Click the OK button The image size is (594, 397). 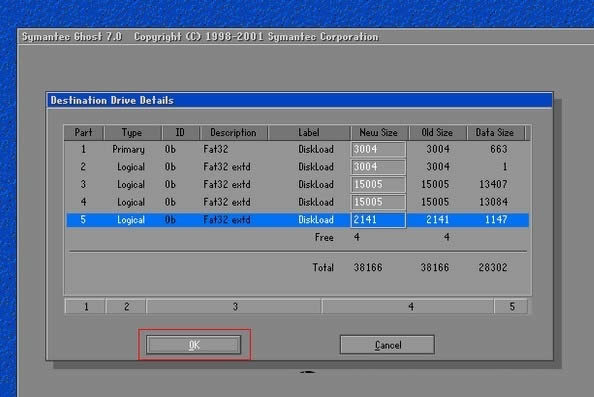coord(194,345)
